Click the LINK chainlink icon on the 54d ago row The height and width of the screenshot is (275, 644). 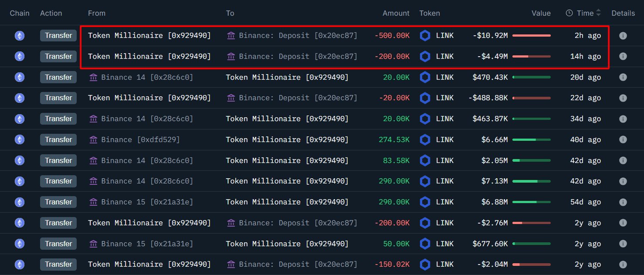click(x=425, y=202)
